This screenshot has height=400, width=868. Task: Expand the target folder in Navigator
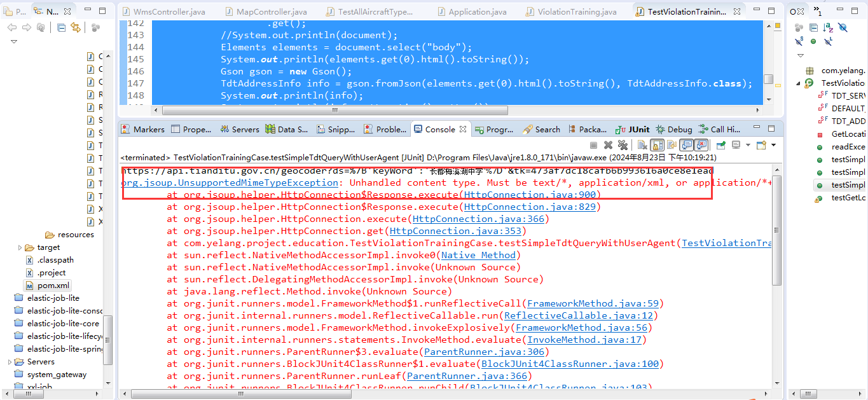pos(20,247)
